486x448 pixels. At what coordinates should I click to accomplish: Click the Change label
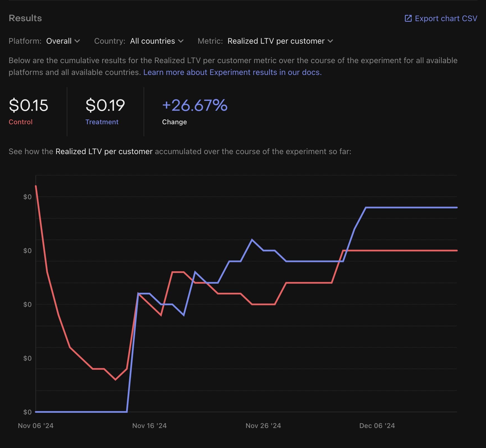pyautogui.click(x=174, y=122)
